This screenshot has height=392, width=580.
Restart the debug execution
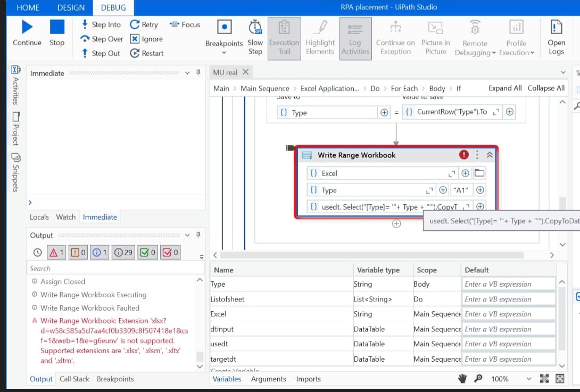point(146,53)
